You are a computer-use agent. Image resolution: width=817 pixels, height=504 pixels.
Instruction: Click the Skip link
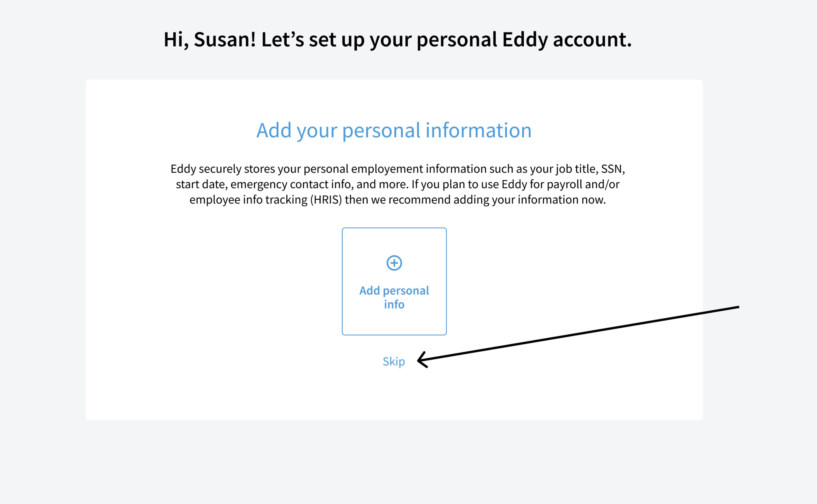pos(394,361)
